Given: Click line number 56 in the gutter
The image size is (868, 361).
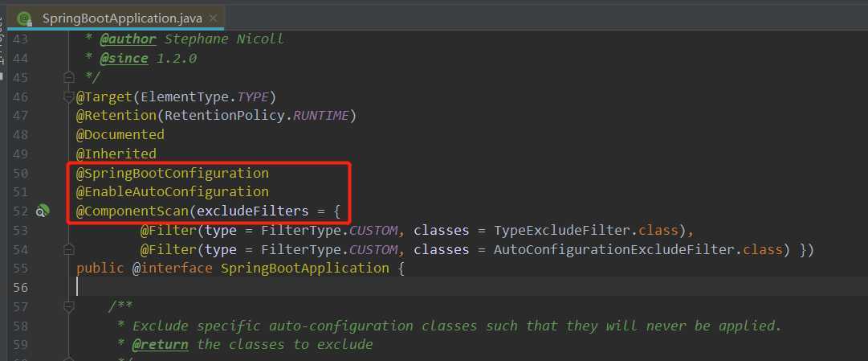Looking at the screenshot, I should click(21, 288).
